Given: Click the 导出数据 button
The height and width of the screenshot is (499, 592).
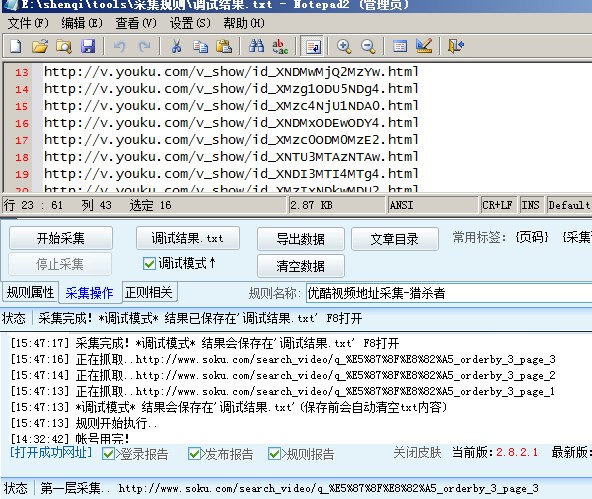Looking at the screenshot, I should 301,239.
